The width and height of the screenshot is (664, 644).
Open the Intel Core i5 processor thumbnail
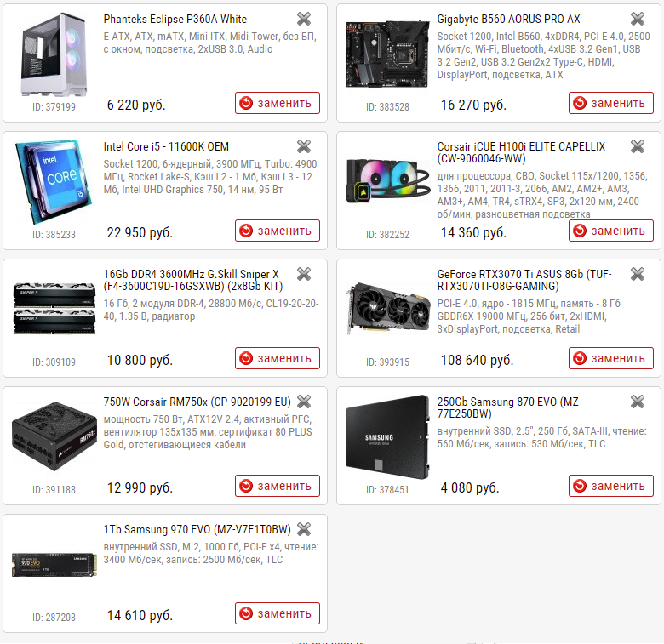tap(54, 182)
